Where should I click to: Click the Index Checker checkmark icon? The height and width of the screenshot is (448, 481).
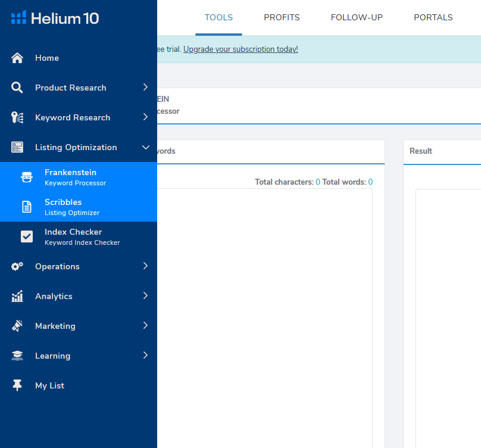27,237
